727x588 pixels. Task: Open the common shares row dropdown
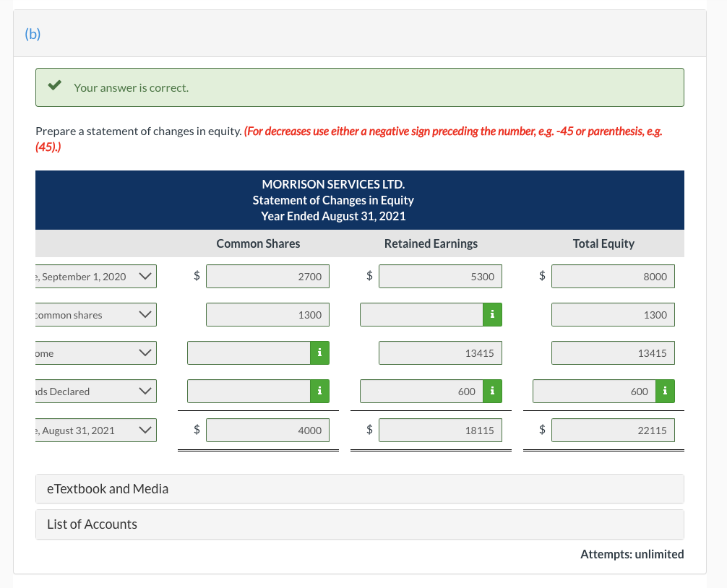(x=145, y=314)
